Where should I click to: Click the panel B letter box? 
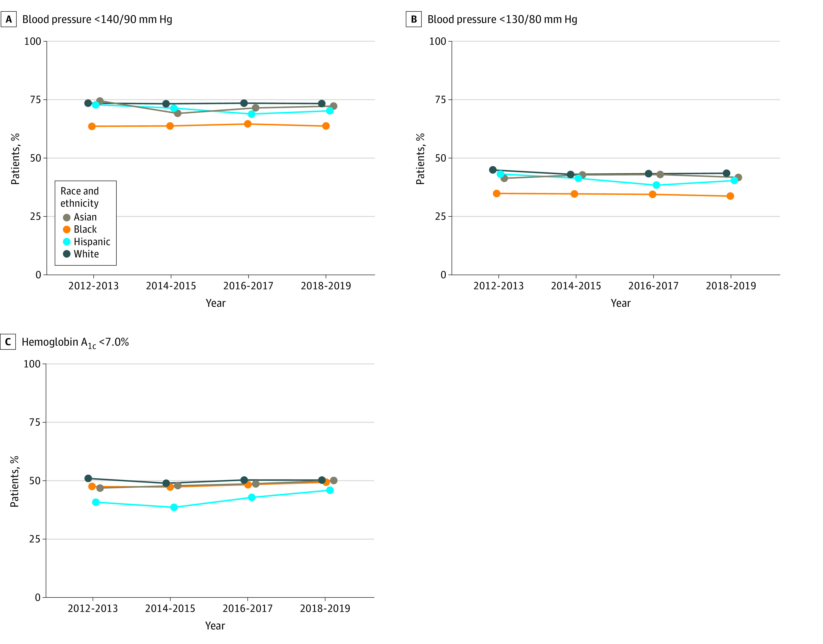pyautogui.click(x=414, y=19)
